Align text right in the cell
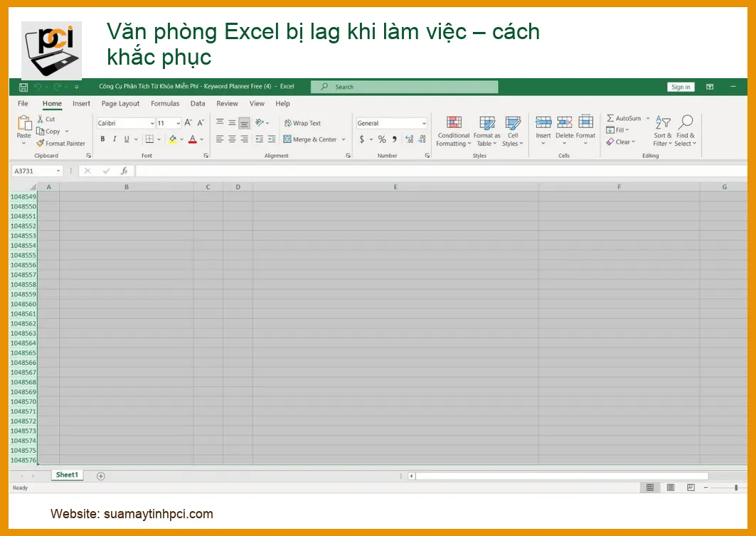Viewport: 756px width, 536px height. pos(245,139)
